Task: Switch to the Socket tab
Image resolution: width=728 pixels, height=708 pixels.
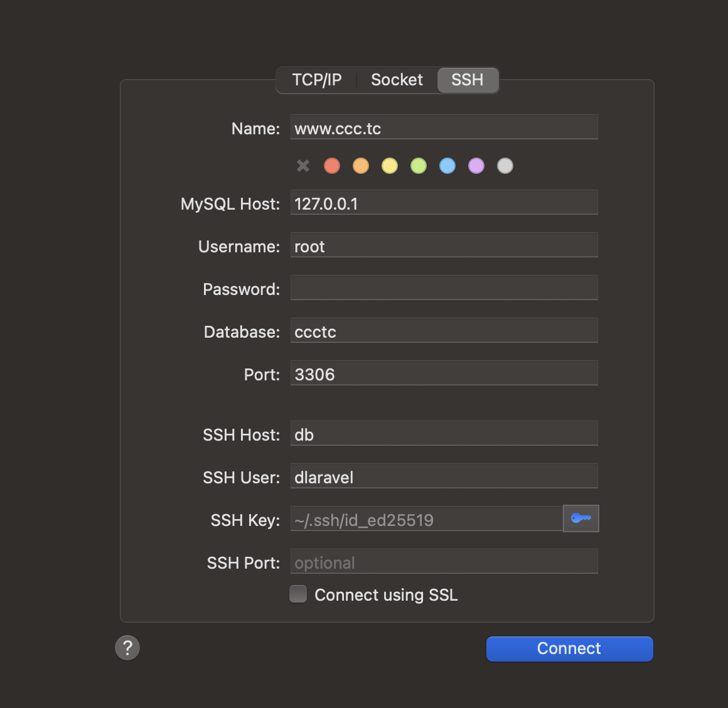Action: (397, 80)
